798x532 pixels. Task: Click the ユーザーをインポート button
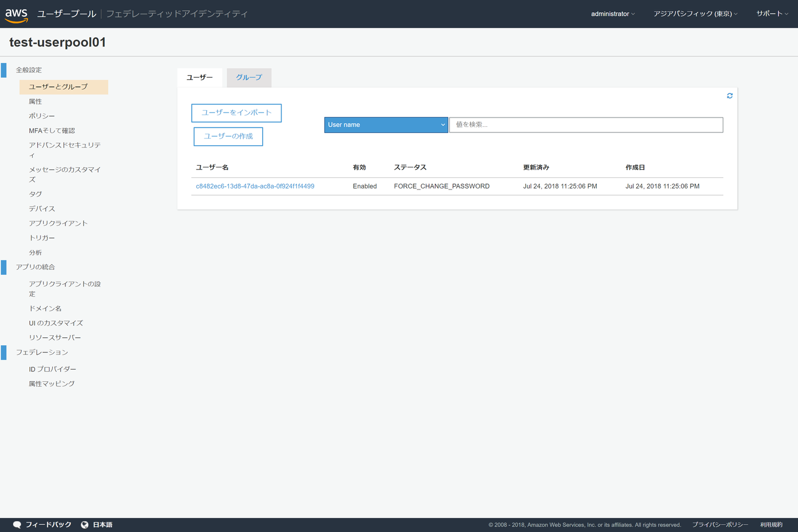(237, 113)
